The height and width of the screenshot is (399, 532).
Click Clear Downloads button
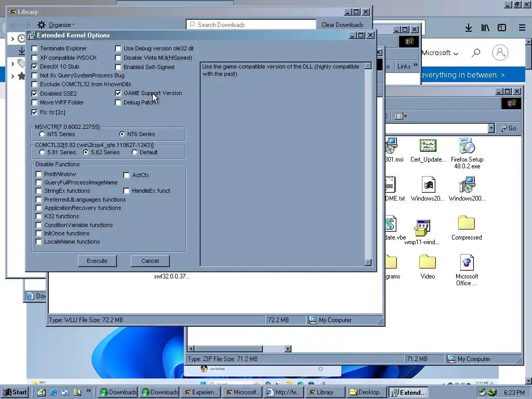pos(342,25)
